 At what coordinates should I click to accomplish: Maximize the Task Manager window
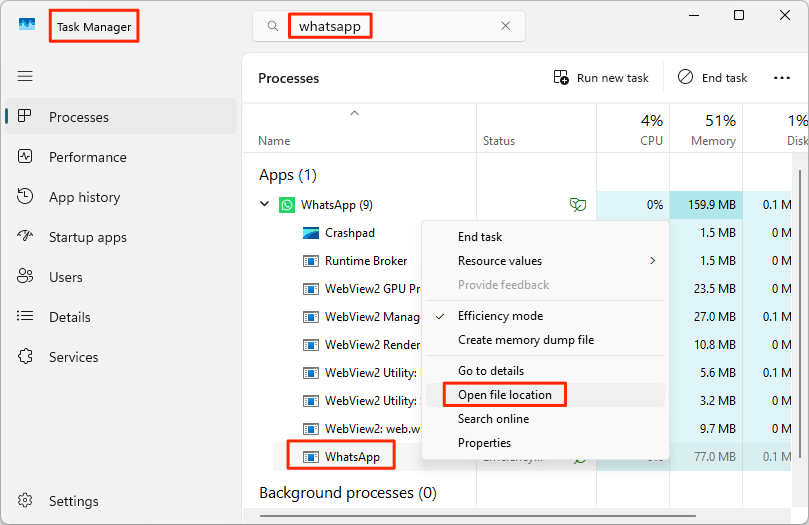[x=739, y=15]
